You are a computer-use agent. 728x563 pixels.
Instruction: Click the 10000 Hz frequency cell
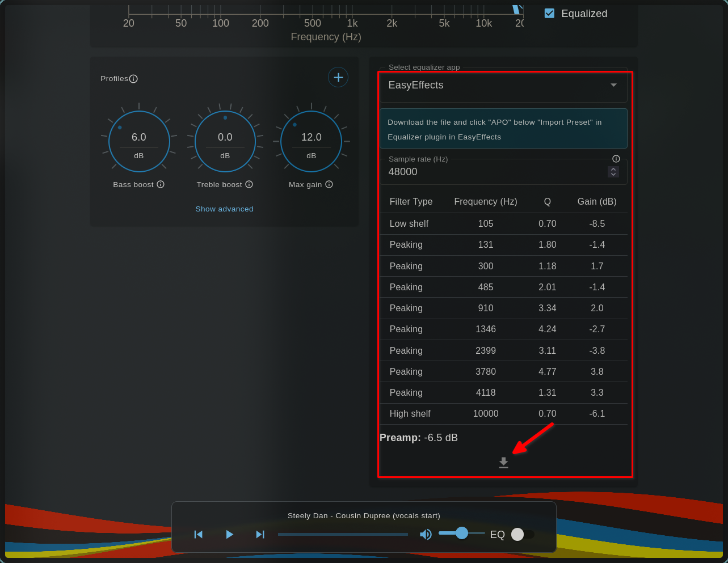click(x=486, y=413)
